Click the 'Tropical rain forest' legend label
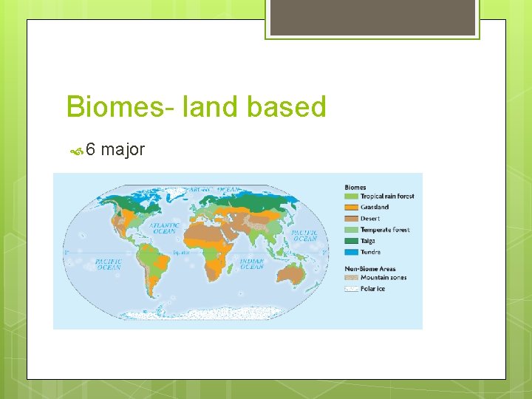 (387, 196)
